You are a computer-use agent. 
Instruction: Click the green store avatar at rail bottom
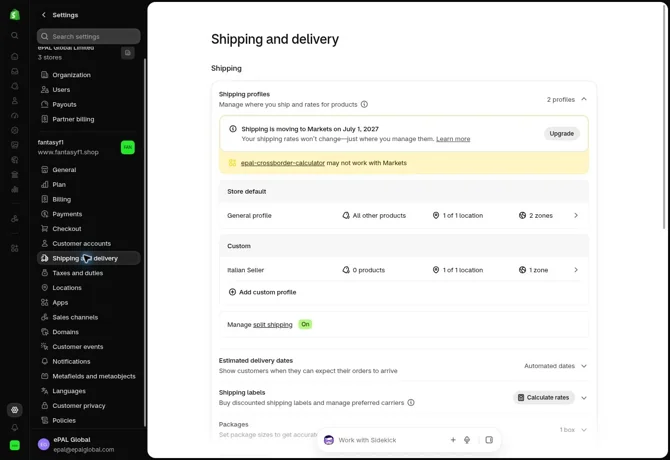tap(15, 445)
